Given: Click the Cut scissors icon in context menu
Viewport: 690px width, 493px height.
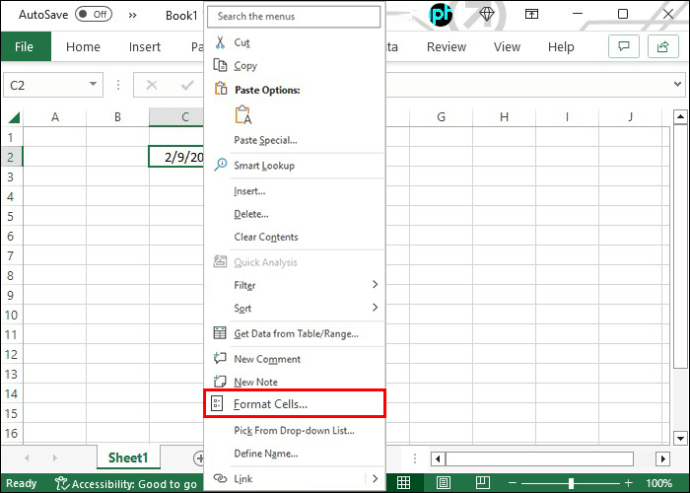Looking at the screenshot, I should pos(221,43).
